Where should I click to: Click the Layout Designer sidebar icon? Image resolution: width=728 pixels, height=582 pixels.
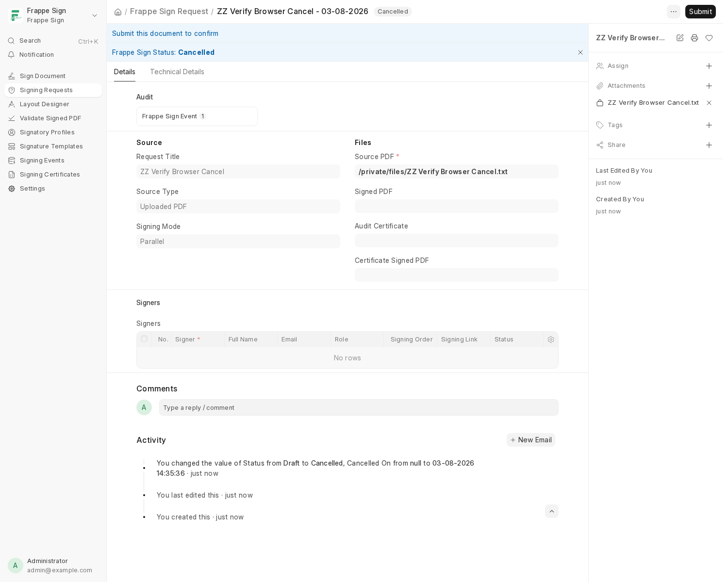pos(12,104)
